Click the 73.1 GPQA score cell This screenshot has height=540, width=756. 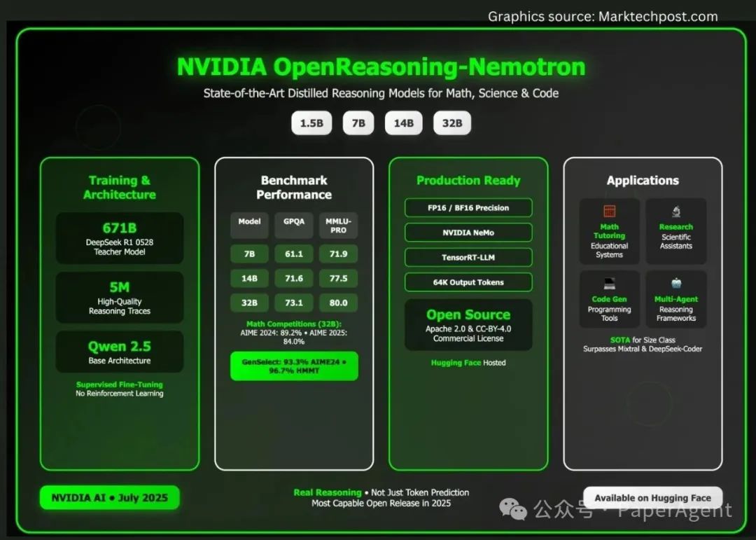pyautogui.click(x=293, y=303)
